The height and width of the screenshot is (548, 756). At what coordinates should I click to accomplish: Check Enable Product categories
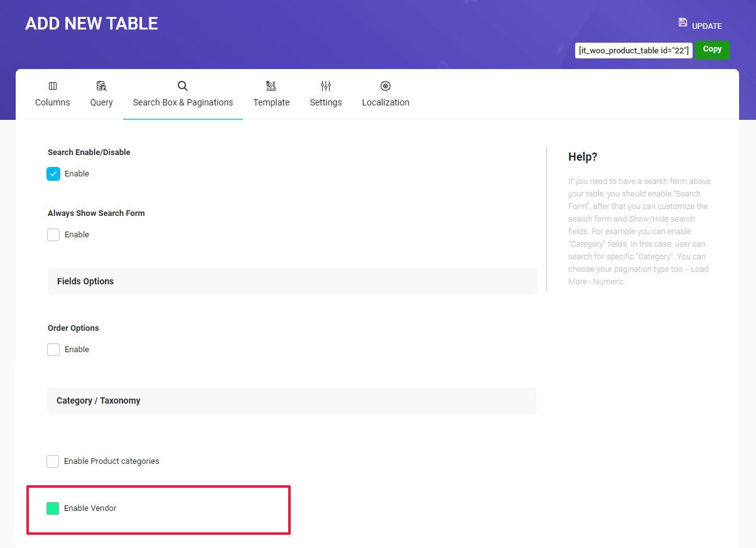(x=53, y=461)
